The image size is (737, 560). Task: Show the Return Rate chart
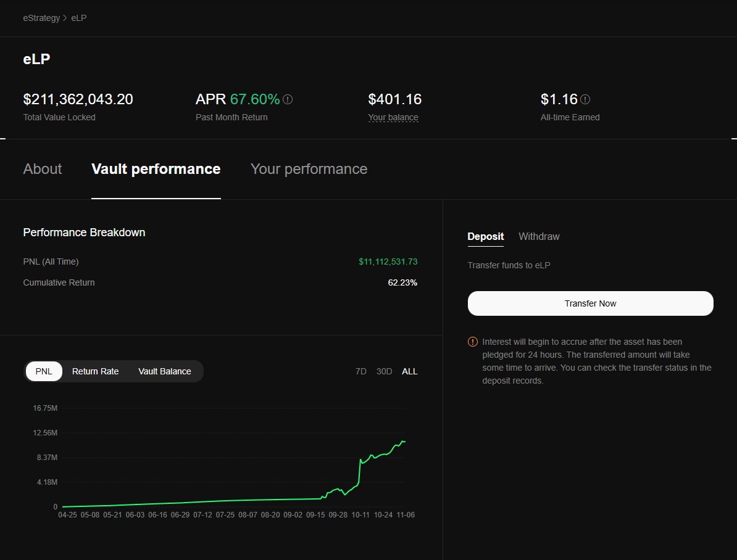[95, 371]
